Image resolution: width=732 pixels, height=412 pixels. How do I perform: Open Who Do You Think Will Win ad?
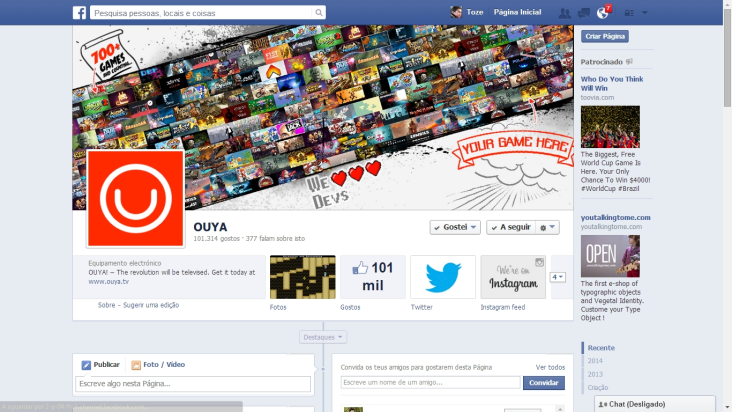(x=612, y=84)
